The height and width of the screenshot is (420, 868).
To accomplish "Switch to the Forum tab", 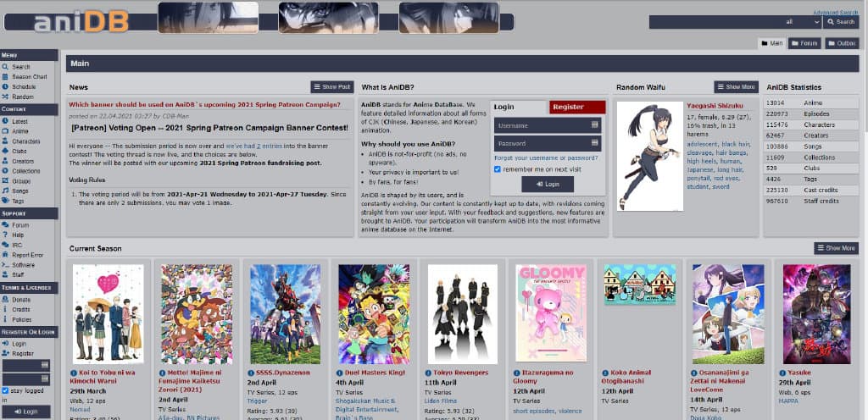I will pos(804,43).
